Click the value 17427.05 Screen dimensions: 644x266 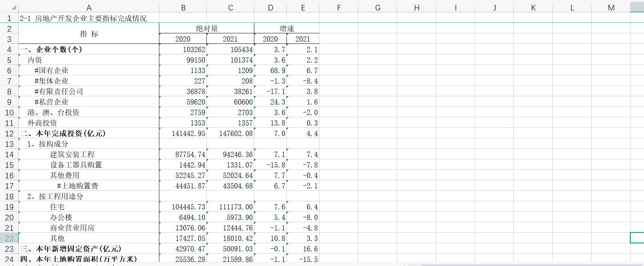190,238
